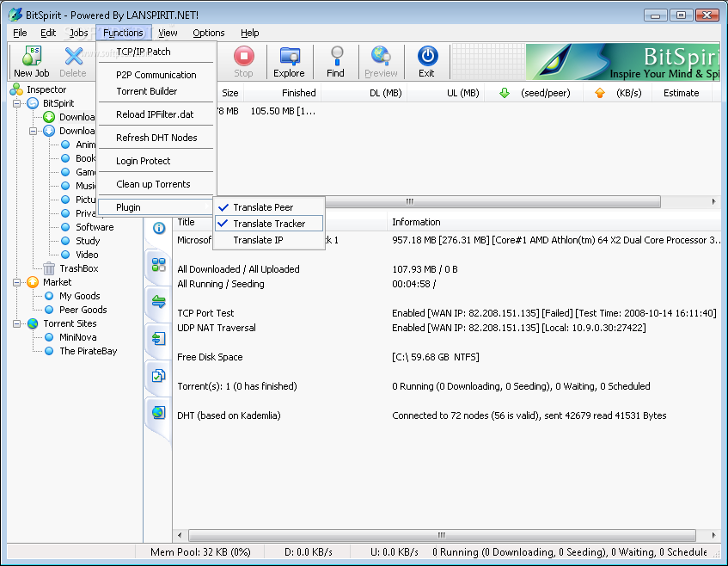728x566 pixels.
Task: Sort by the Estimate column header
Action: [x=681, y=93]
